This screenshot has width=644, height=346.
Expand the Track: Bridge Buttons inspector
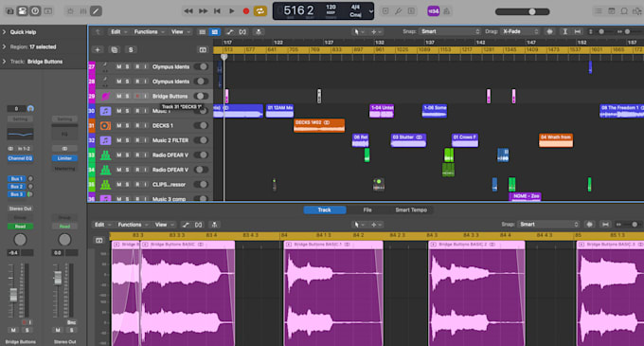(x=4, y=62)
